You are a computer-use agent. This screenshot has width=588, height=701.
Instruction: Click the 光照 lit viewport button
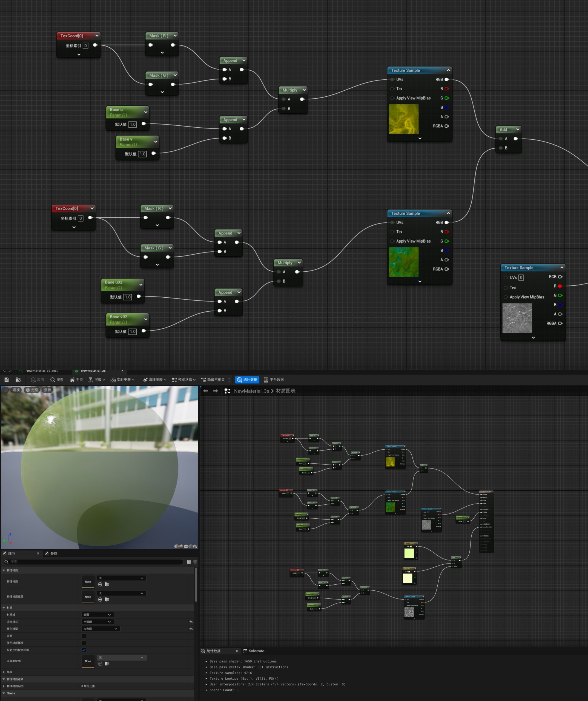tap(32, 390)
